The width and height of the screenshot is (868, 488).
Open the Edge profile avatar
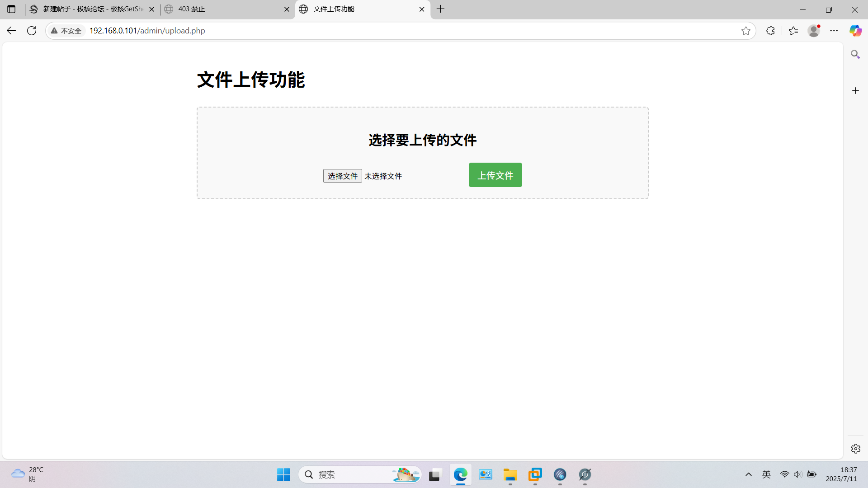coord(814,30)
